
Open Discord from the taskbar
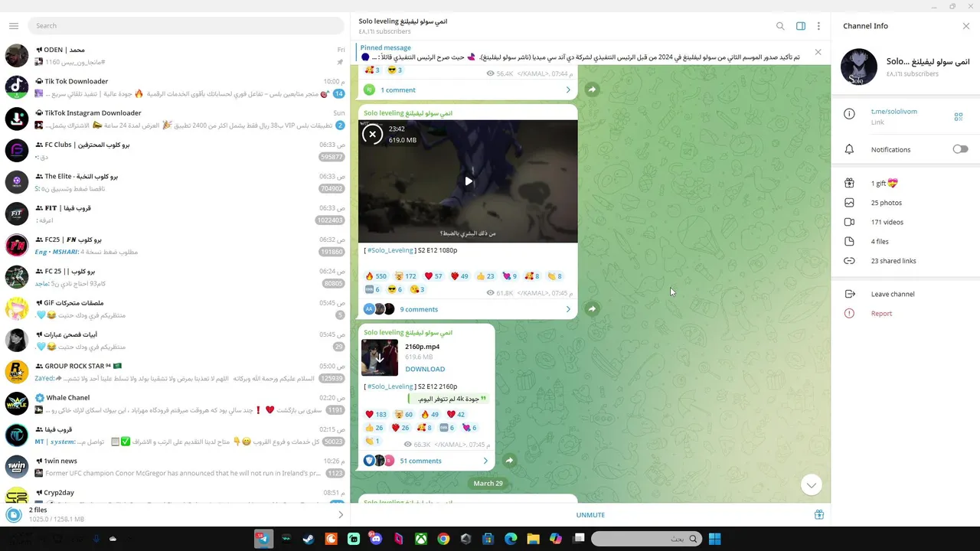click(376, 539)
